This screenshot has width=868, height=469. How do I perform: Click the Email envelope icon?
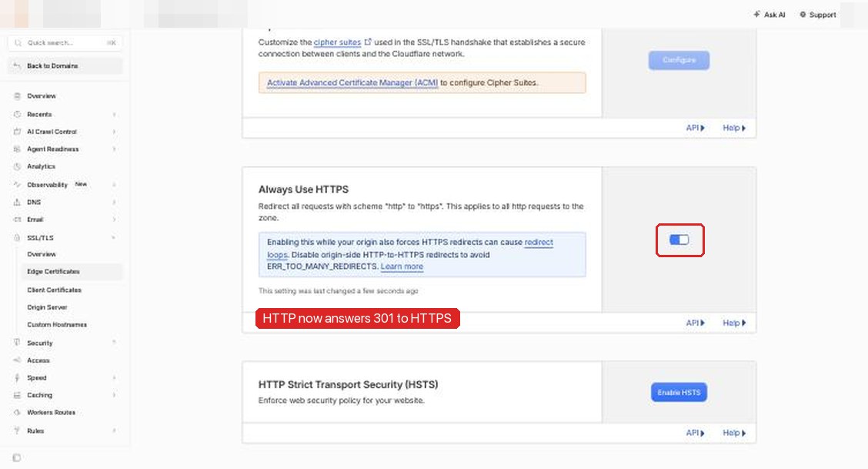coord(17,219)
